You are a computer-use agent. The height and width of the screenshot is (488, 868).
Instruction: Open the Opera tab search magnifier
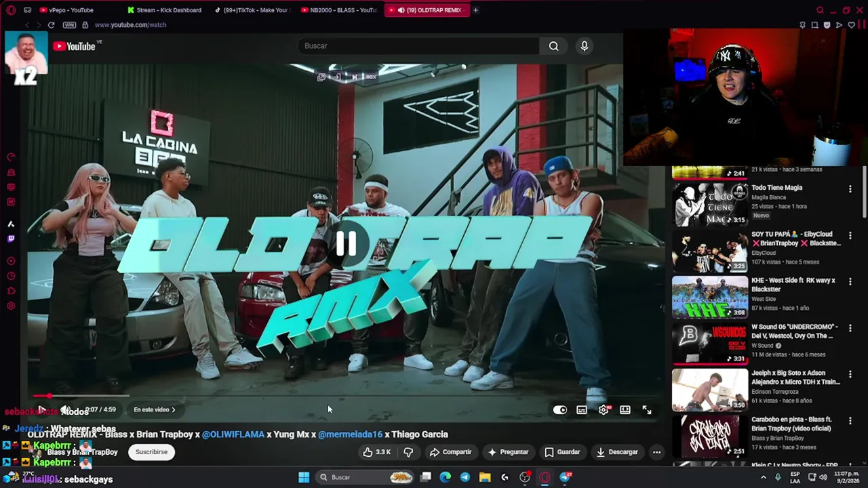click(x=820, y=10)
